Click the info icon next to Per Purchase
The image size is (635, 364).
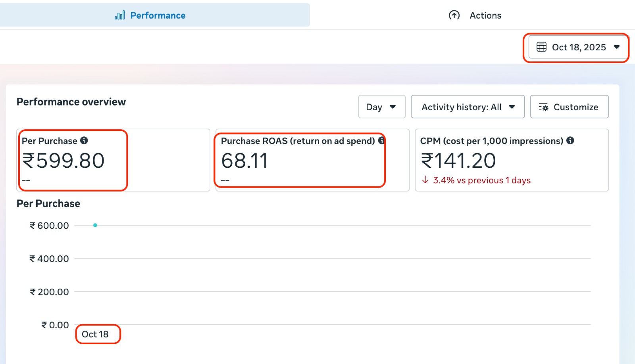pyautogui.click(x=85, y=140)
